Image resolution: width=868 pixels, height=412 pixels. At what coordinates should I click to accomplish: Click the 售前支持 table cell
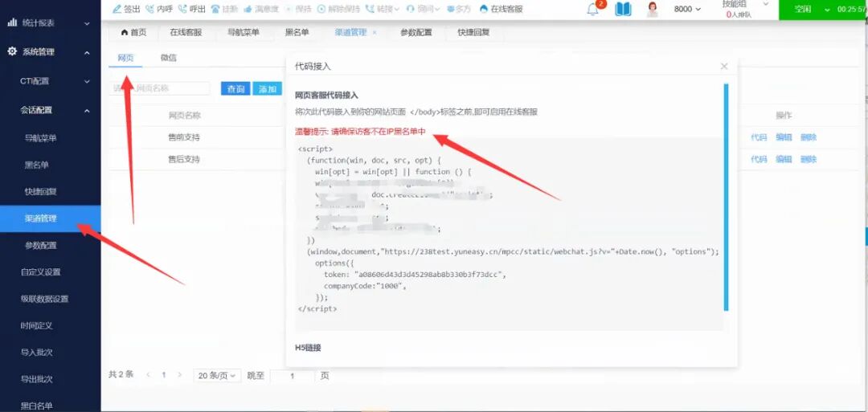[x=184, y=137]
